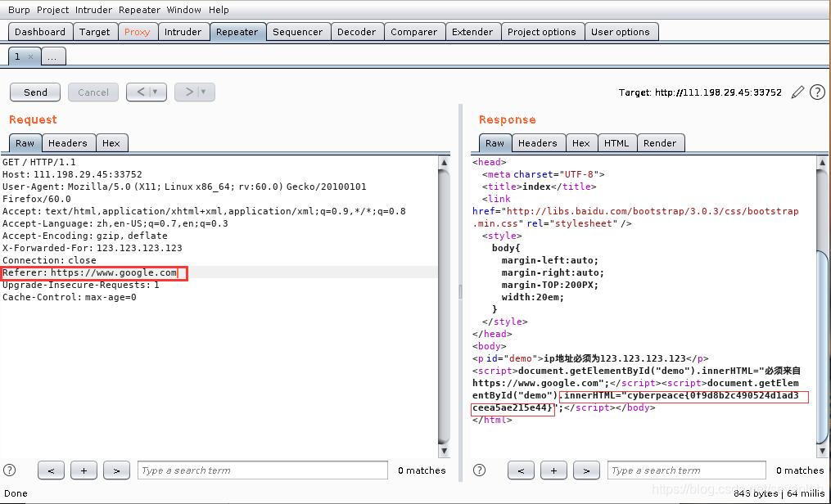Click the Connection: close header line

[x=49, y=260]
